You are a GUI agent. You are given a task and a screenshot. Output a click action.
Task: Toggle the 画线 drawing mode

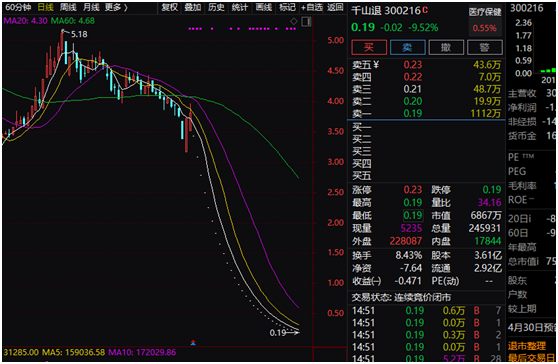click(x=264, y=7)
